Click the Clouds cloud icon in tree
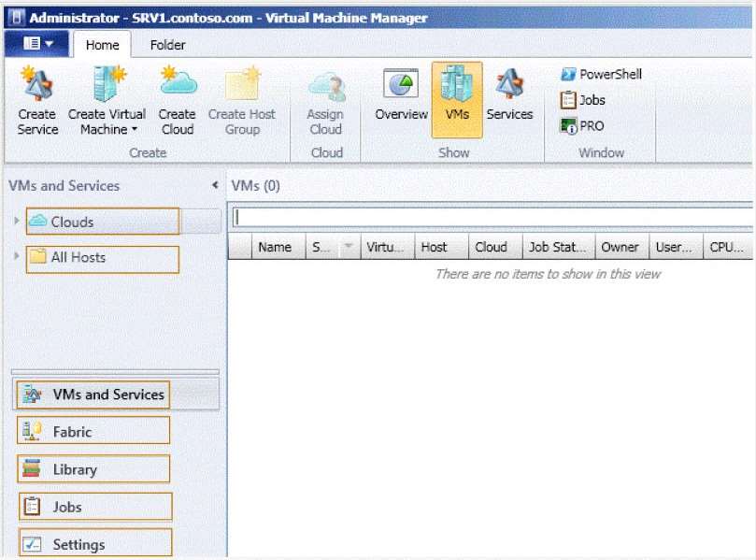 (37, 221)
